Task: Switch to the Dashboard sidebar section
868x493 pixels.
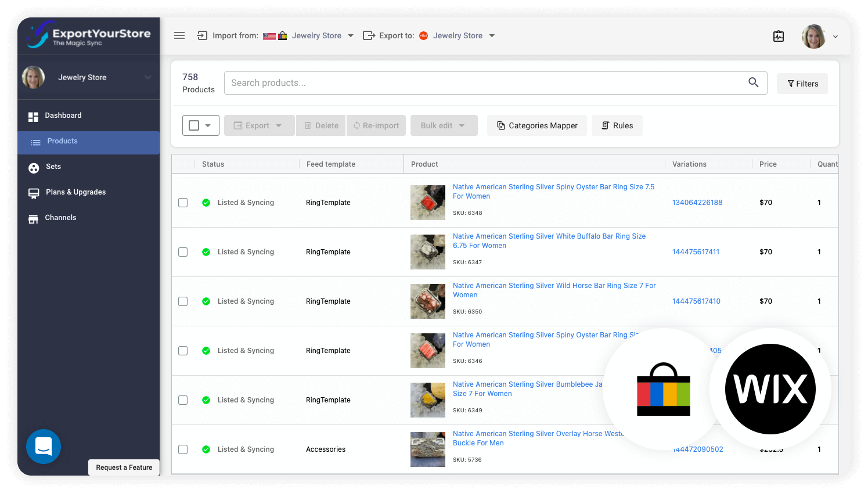Action: click(63, 115)
